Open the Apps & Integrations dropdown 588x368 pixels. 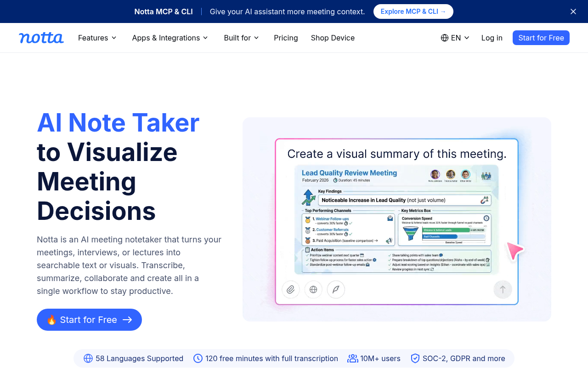click(x=170, y=38)
